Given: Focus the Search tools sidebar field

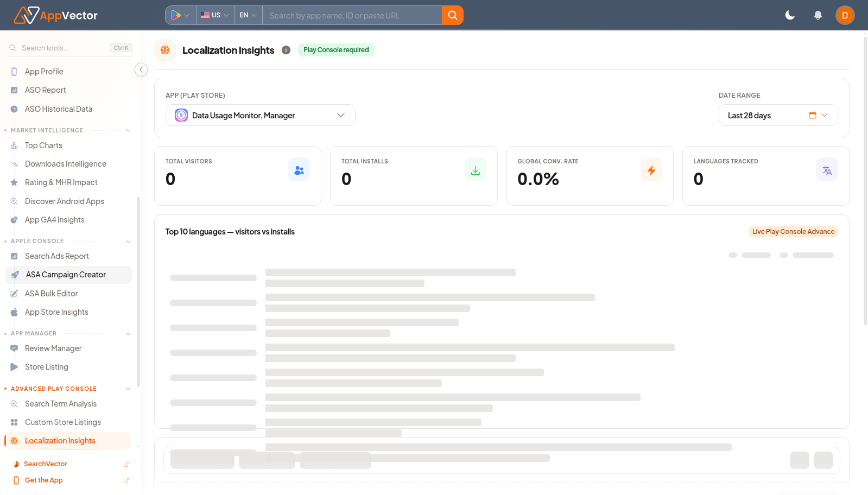Looking at the screenshot, I should click(x=71, y=48).
